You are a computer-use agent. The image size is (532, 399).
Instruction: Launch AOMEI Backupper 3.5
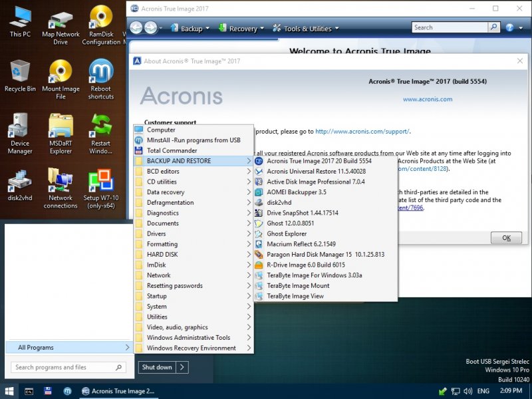(325, 192)
